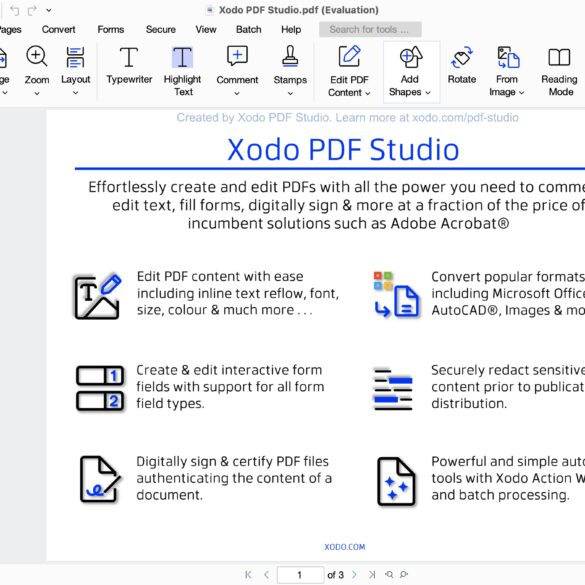Select the Typewriter tool
The image size is (585, 585).
pos(129,65)
